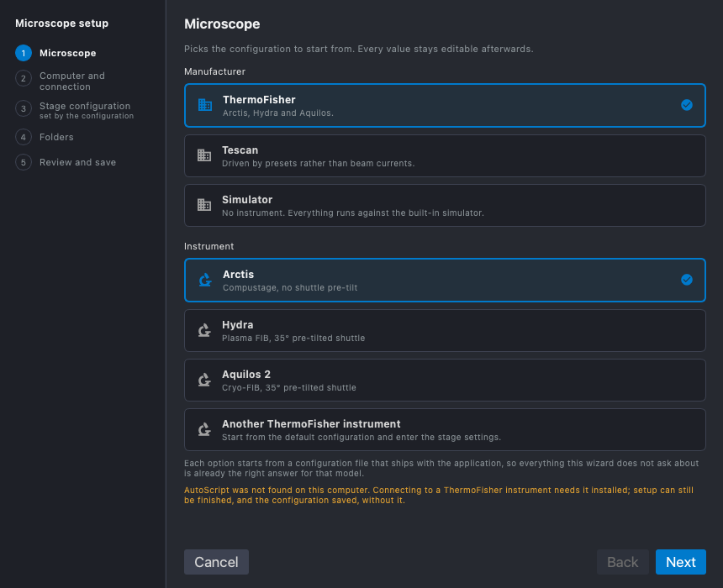Click the Tescan building icon
This screenshot has width=723, height=588.
tap(204, 155)
